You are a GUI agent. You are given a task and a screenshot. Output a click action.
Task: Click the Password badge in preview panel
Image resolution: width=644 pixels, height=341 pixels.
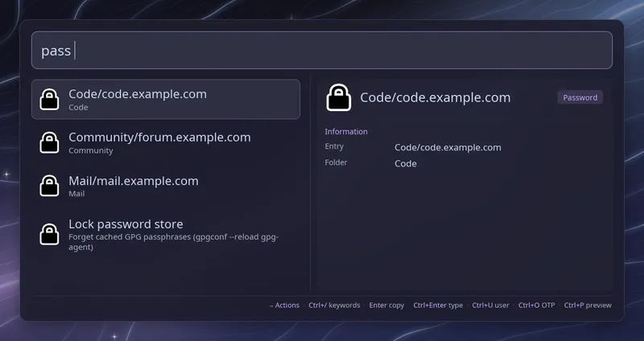(x=580, y=97)
